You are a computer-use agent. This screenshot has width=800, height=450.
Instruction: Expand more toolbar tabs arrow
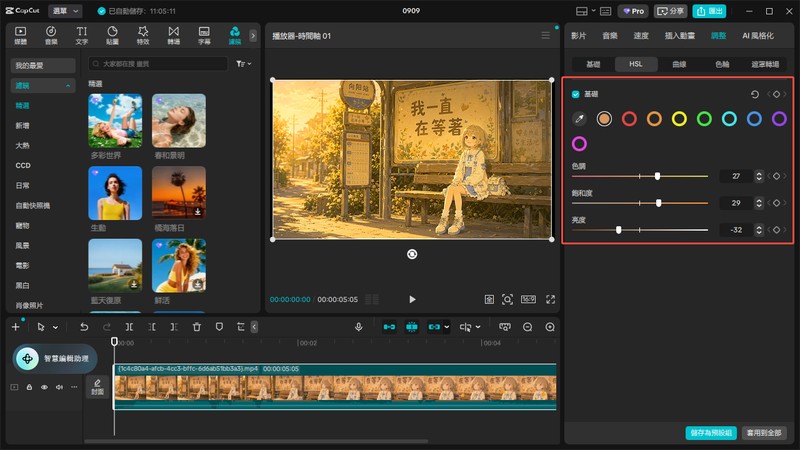coord(253,35)
